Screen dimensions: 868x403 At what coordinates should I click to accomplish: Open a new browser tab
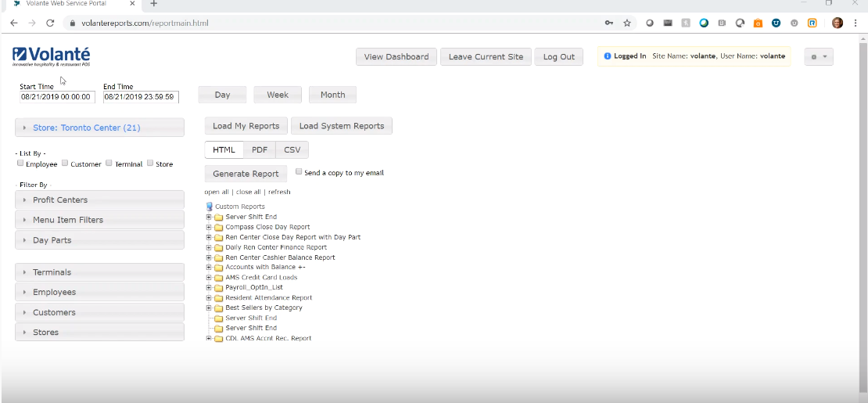pyautogui.click(x=154, y=4)
